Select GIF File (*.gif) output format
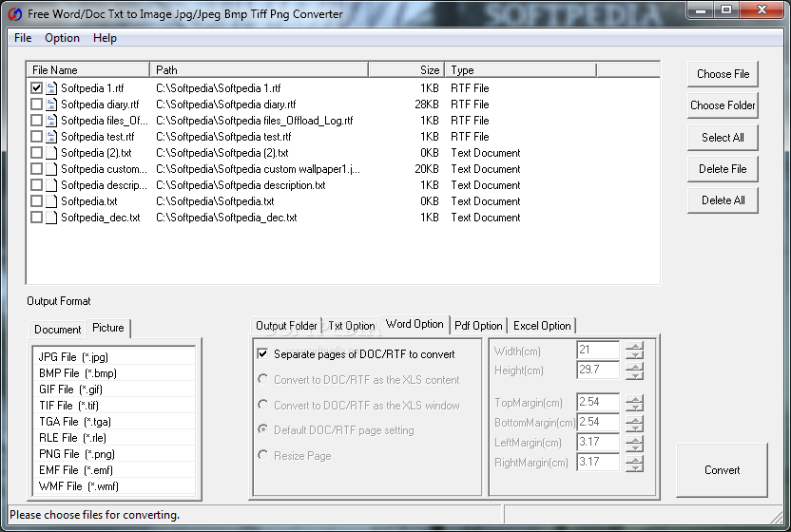 114,389
